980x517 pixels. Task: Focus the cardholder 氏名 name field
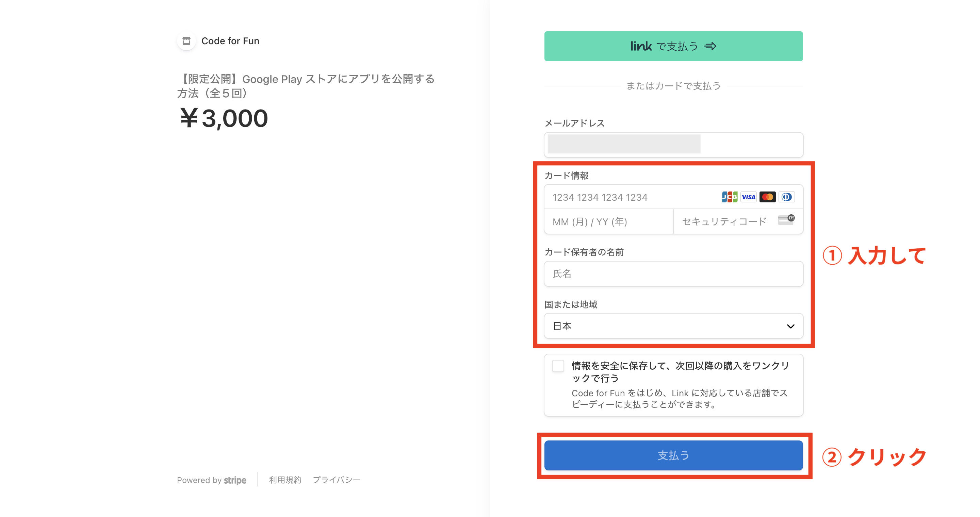(673, 274)
